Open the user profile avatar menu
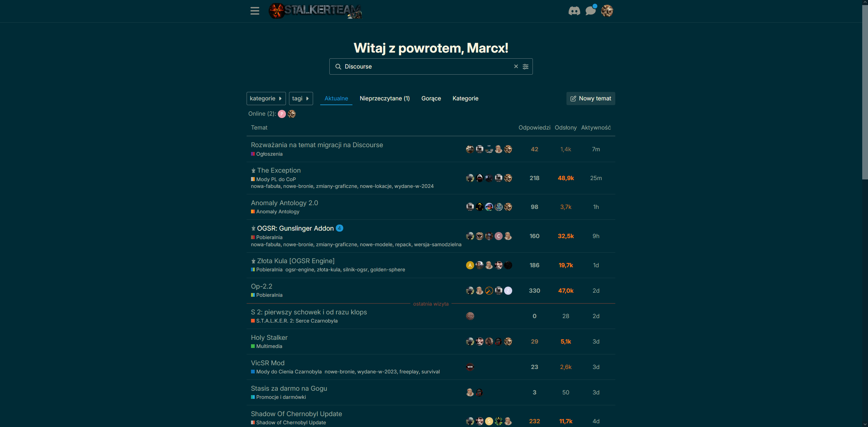 607,11
